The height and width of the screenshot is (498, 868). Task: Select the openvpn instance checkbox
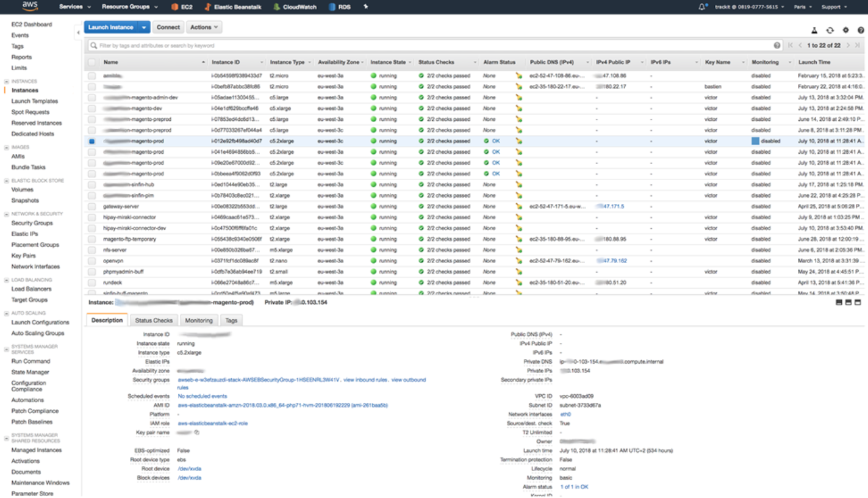(x=91, y=261)
